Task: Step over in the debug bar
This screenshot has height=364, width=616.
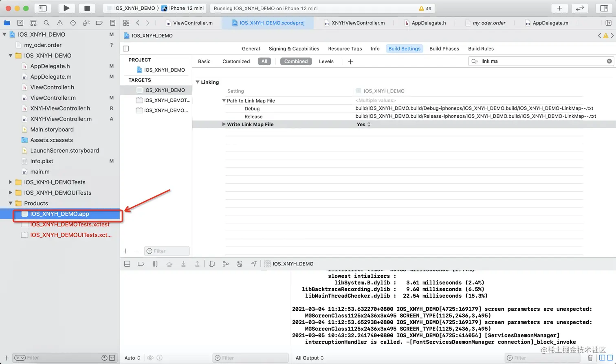Action: (169, 264)
